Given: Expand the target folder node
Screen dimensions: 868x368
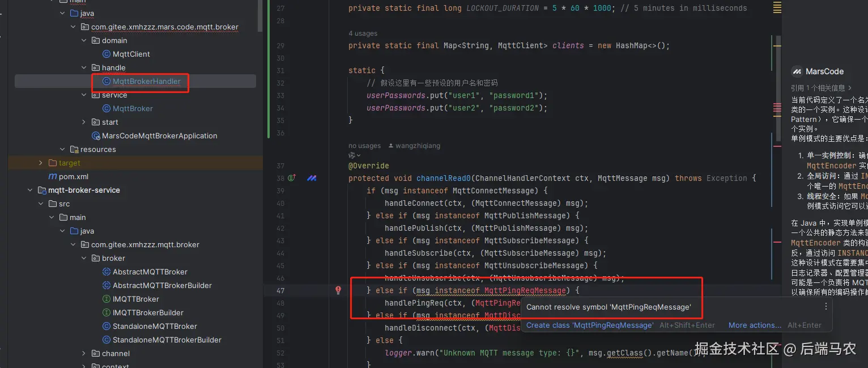Looking at the screenshot, I should pyautogui.click(x=41, y=163).
